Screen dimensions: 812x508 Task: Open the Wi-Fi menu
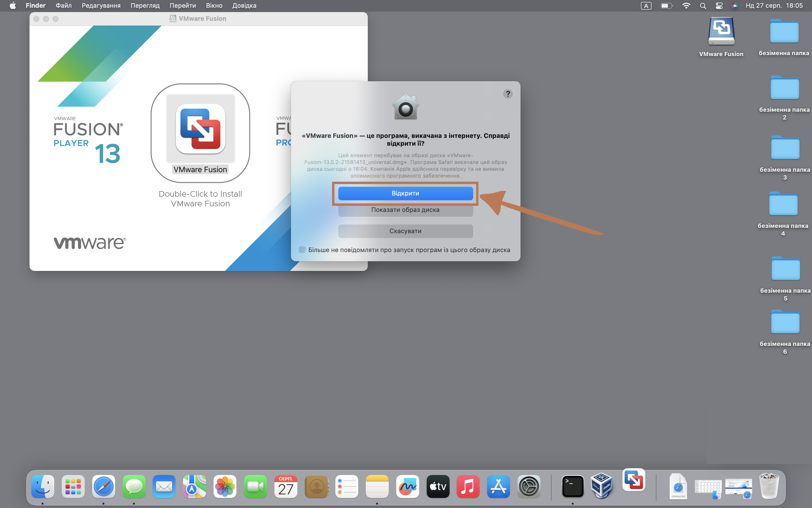tap(686, 6)
